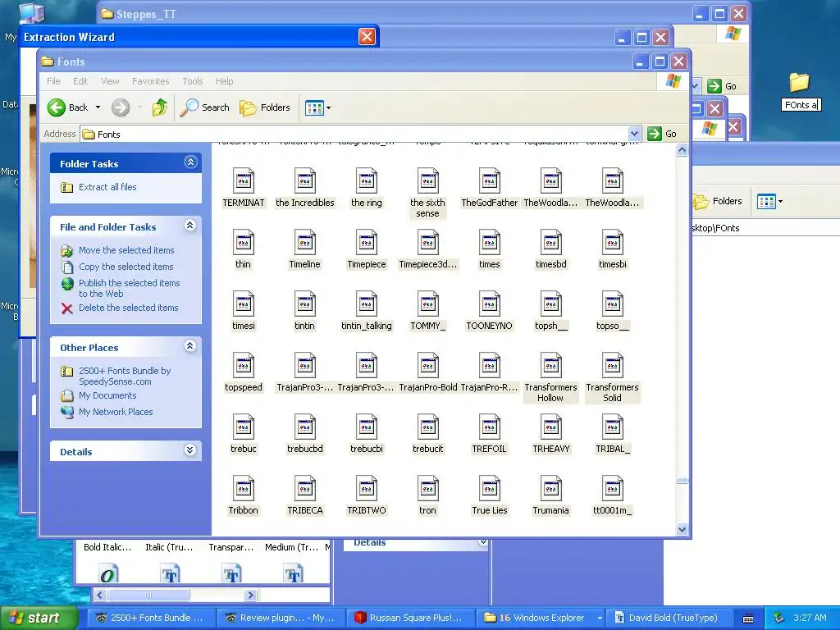Select the 'the Incredibles' font file
The width and height of the screenshot is (840, 630).
pyautogui.click(x=305, y=188)
